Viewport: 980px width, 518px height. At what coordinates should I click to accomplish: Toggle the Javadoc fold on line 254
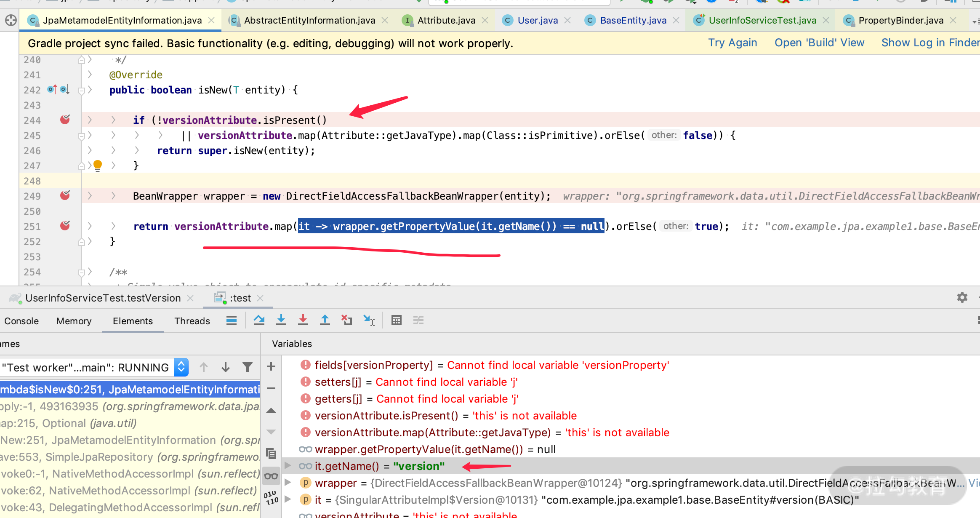coord(82,272)
